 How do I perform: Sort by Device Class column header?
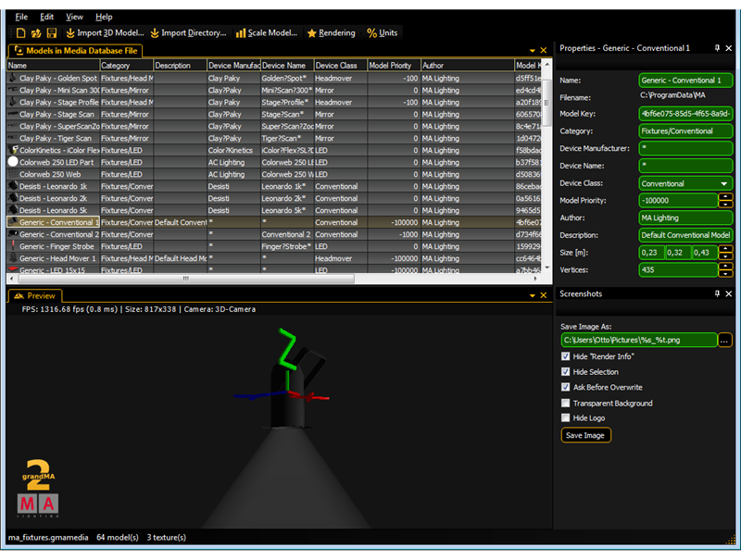coord(340,66)
